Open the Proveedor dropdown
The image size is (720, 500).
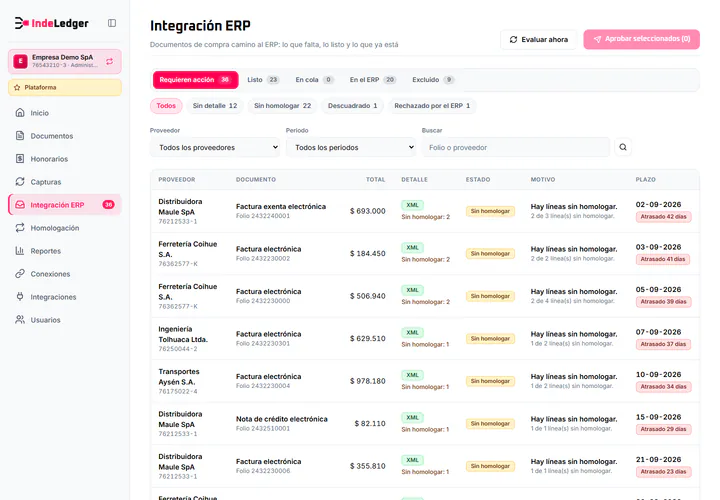pos(215,147)
